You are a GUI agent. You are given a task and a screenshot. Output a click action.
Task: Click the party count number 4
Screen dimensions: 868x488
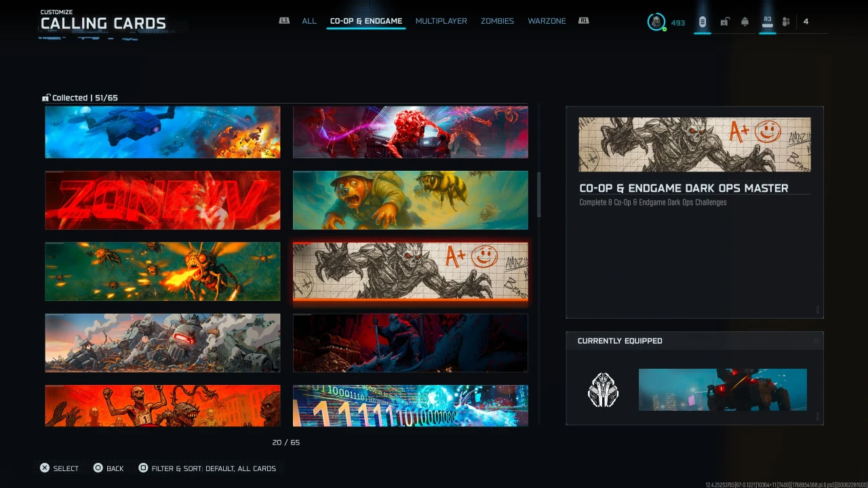tap(806, 22)
